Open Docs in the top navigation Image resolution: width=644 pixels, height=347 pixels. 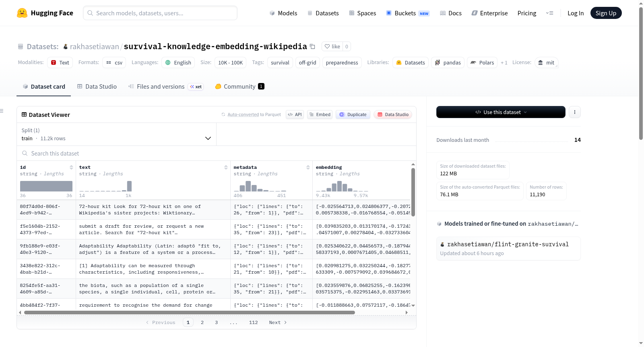[451, 13]
